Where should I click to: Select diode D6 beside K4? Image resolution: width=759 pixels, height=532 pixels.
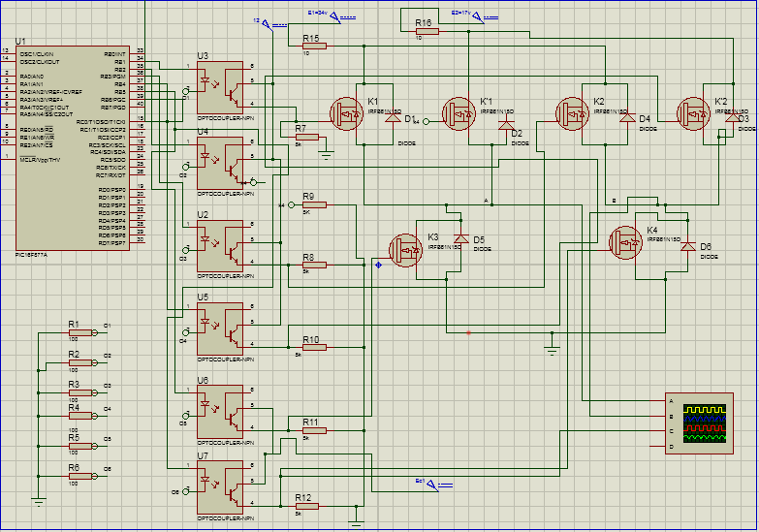[686, 246]
